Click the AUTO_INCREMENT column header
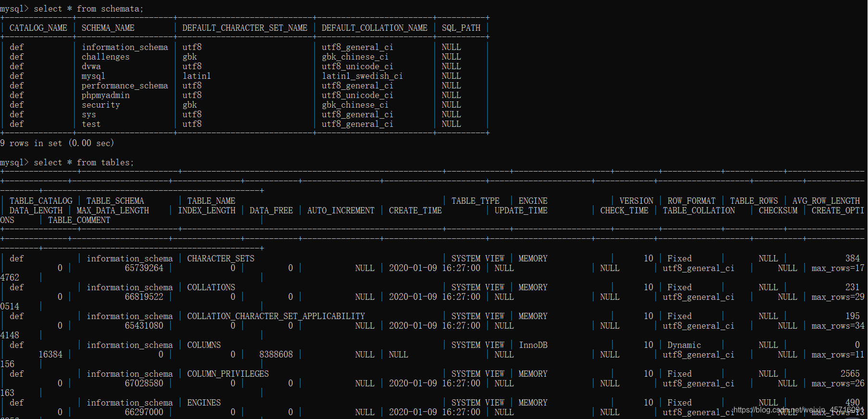Screen dimensions: 868x419 [x=341, y=210]
